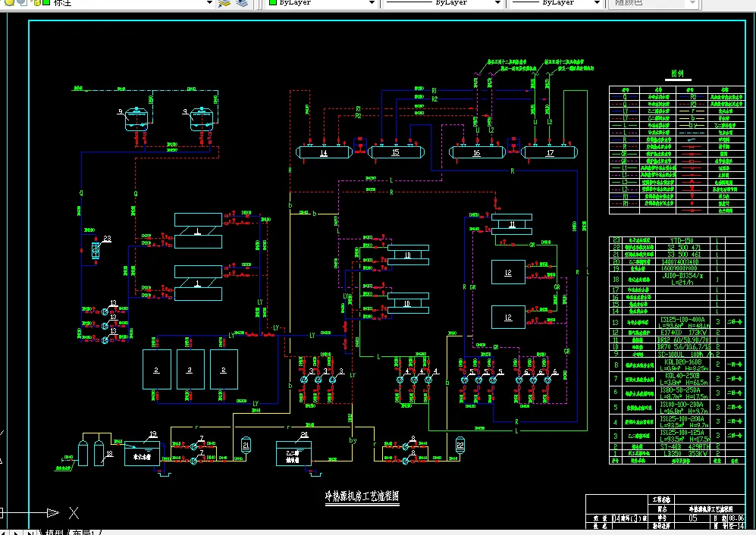Click the green layer color square beside 标注

coord(47,2)
